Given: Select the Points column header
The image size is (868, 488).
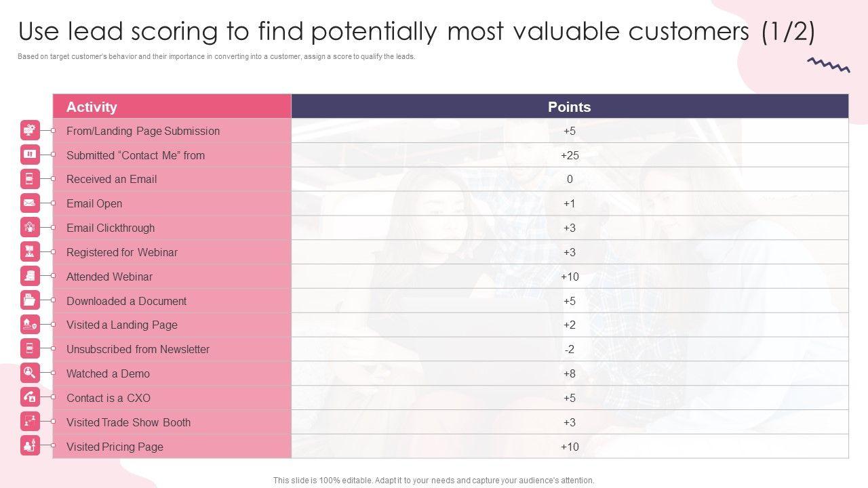Looking at the screenshot, I should (x=569, y=107).
